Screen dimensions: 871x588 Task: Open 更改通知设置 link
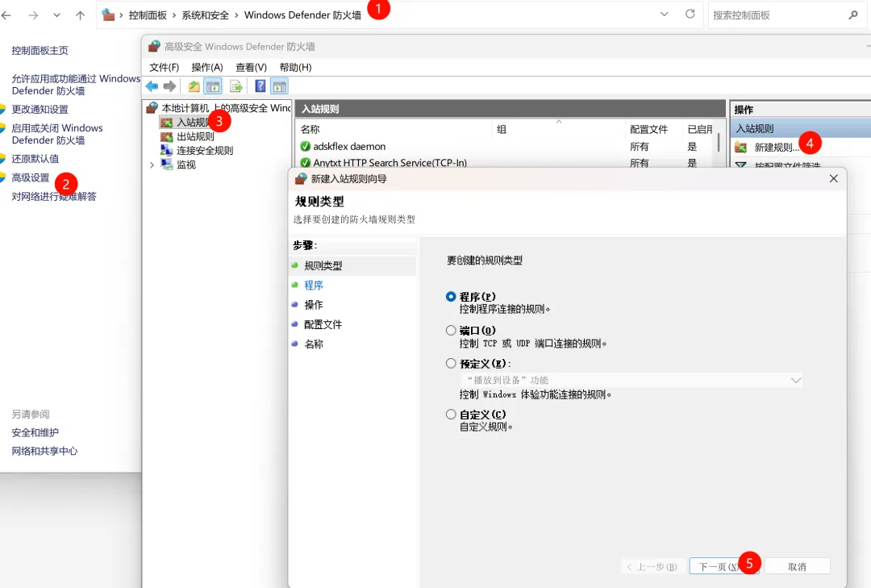coord(40,110)
